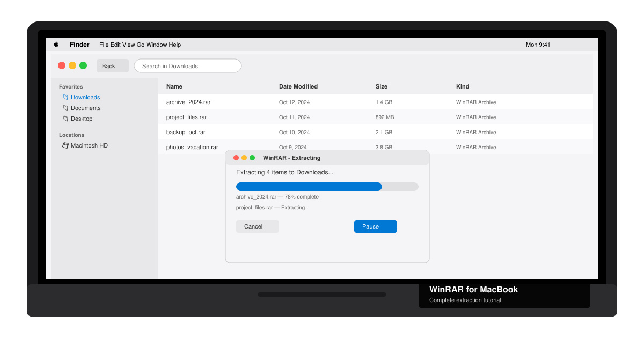Click the Extracting 4 items to Downloads text
Image resolution: width=644 pixels, height=338 pixels.
coord(285,172)
